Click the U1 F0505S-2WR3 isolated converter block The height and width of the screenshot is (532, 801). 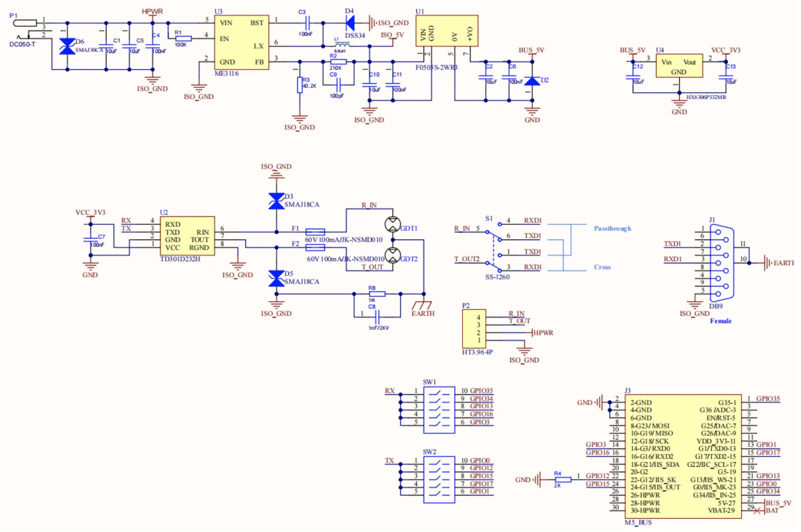coord(447,31)
